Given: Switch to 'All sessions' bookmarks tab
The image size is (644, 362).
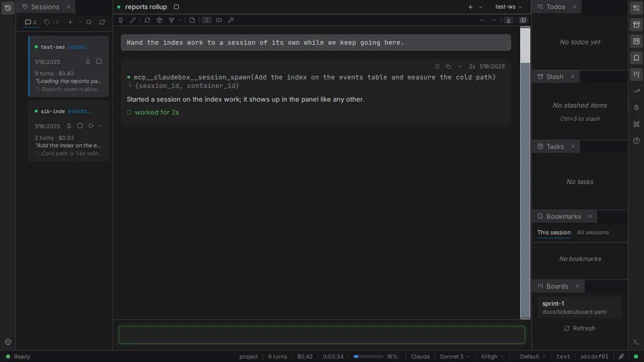Looking at the screenshot, I should pyautogui.click(x=593, y=232).
